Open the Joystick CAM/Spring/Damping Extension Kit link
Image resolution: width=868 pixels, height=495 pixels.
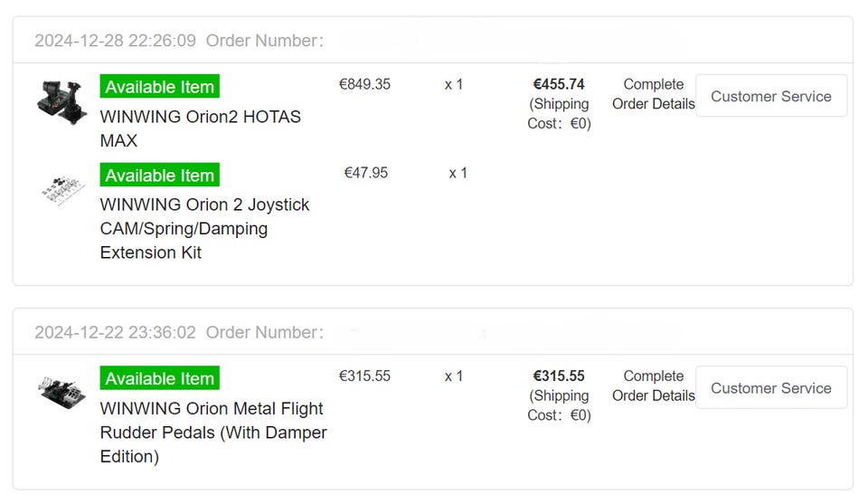pos(204,229)
